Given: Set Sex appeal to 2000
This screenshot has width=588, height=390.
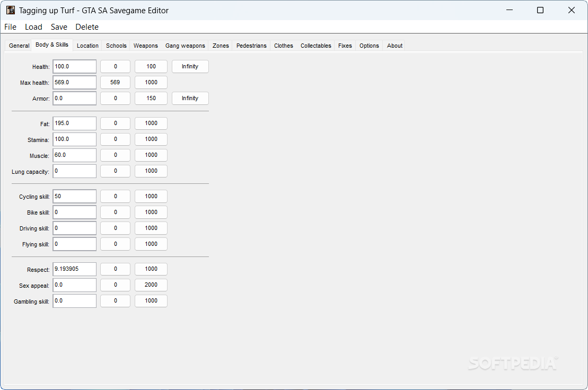Looking at the screenshot, I should [151, 285].
